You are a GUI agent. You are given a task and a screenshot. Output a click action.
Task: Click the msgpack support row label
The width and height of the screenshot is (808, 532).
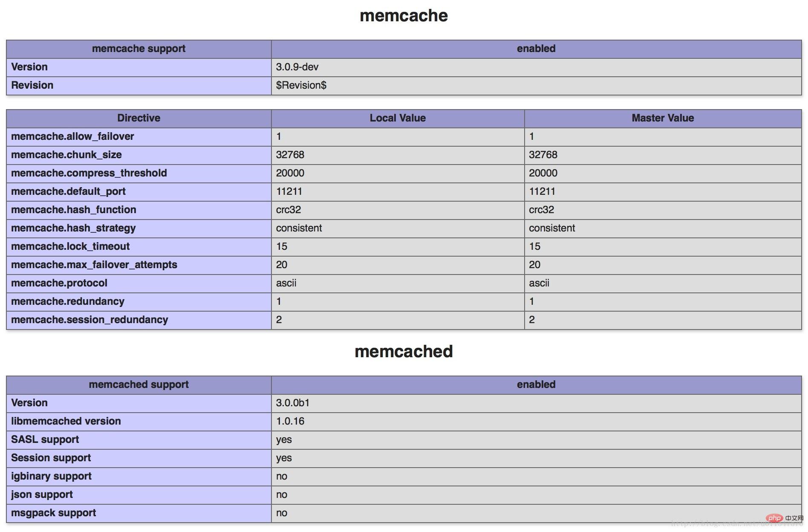53,513
